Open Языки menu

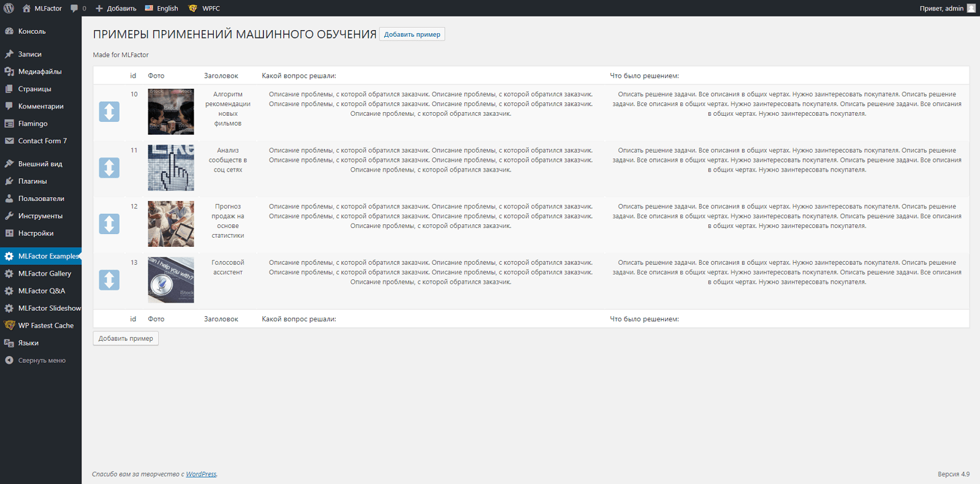(40, 343)
